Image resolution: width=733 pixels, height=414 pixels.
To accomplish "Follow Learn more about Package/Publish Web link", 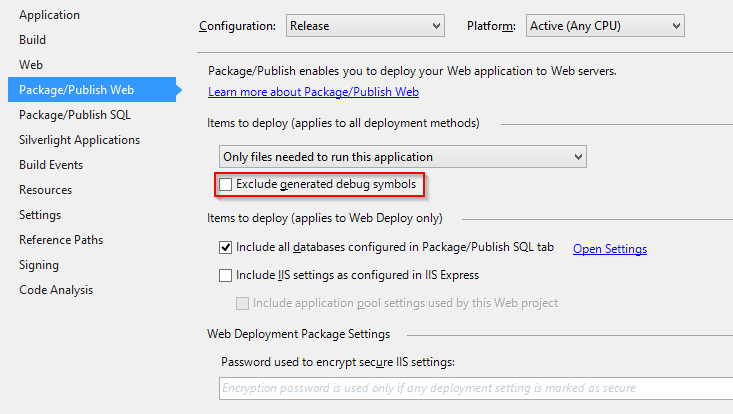I will pyautogui.click(x=313, y=92).
